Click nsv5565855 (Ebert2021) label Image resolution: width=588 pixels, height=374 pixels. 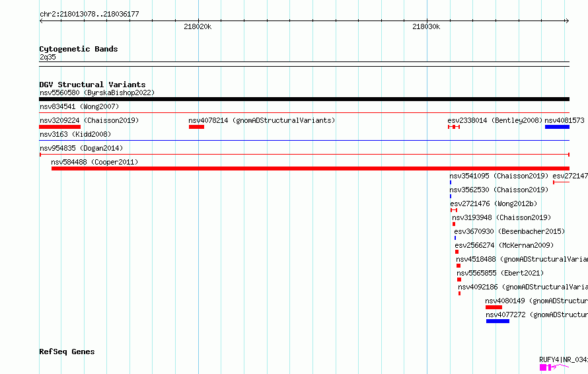[500, 273]
